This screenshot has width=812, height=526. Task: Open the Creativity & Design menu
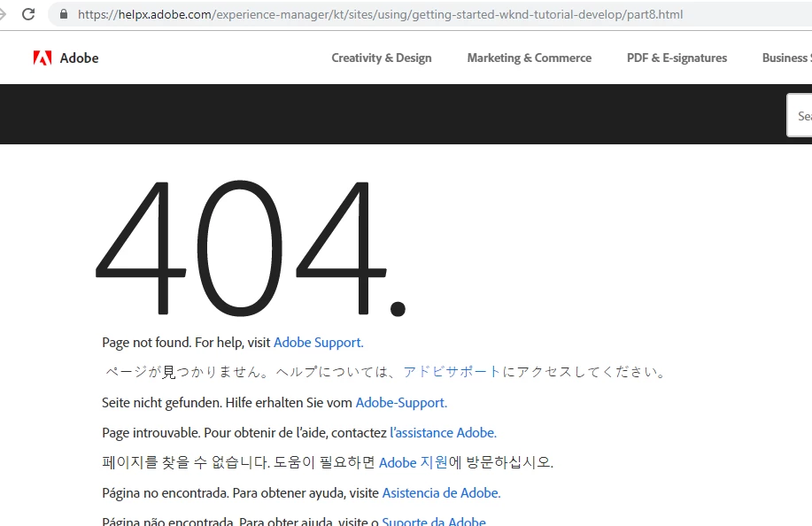(x=381, y=58)
